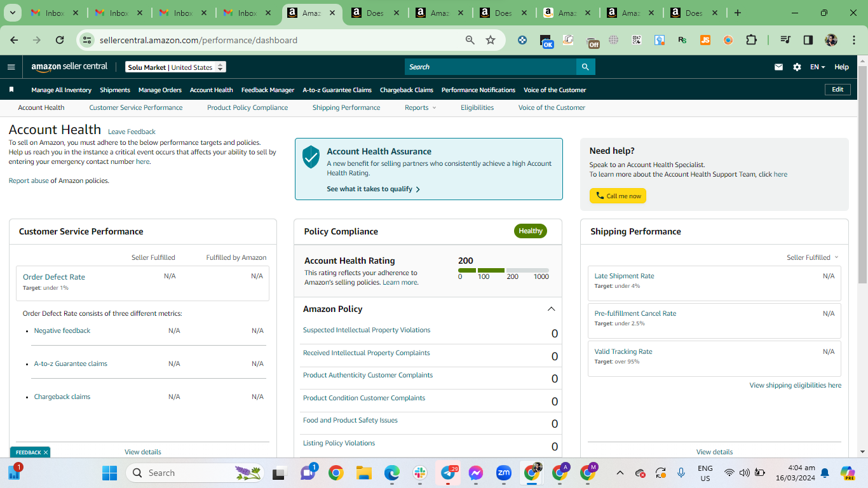Viewport: 868px width, 488px height.
Task: Open the Extensions puzzle icon
Action: [x=751, y=40]
